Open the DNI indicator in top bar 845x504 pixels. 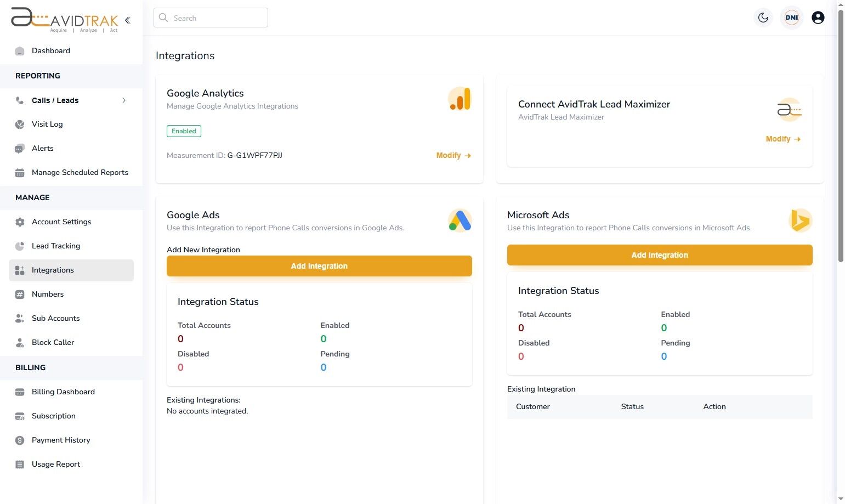point(791,17)
